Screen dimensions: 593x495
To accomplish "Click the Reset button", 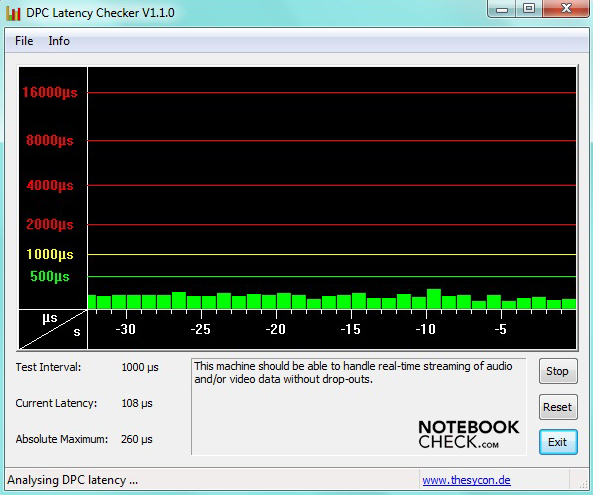I will [x=558, y=407].
